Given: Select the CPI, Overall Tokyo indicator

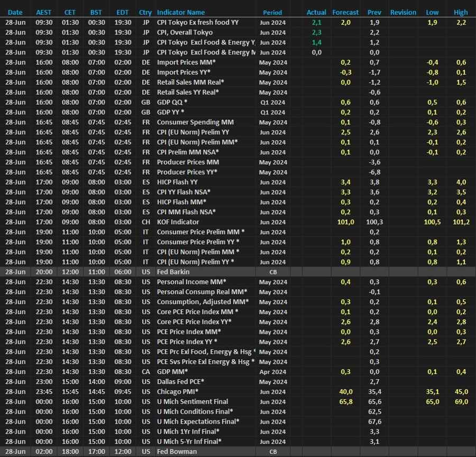Looking at the screenshot, I should (185, 32).
